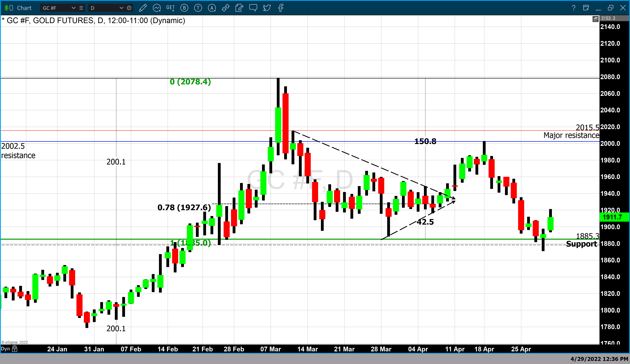The width and height of the screenshot is (630, 364).
Task: Click the circled T toolbar icon
Action: click(x=198, y=8)
